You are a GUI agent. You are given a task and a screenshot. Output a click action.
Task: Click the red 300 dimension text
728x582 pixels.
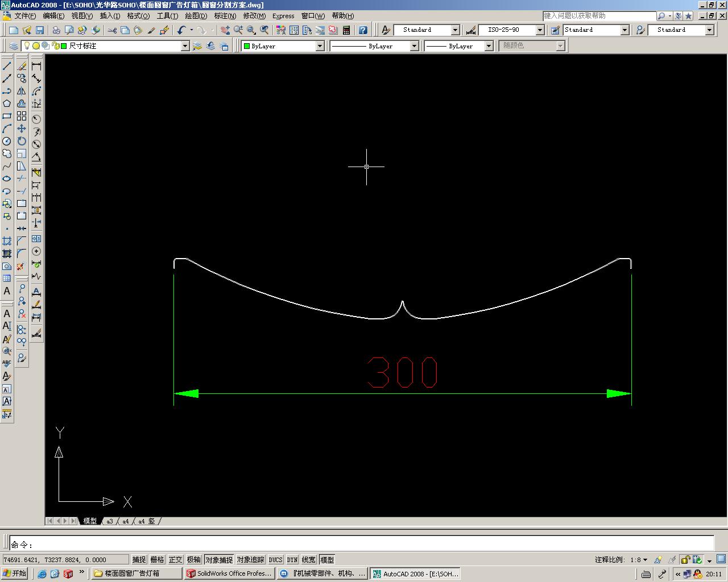(403, 372)
